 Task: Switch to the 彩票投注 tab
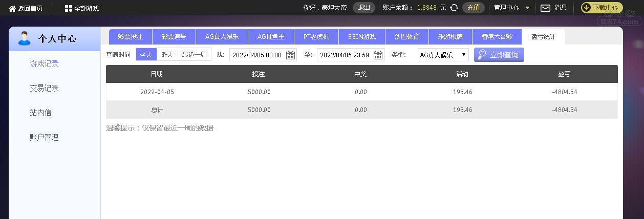coord(131,37)
